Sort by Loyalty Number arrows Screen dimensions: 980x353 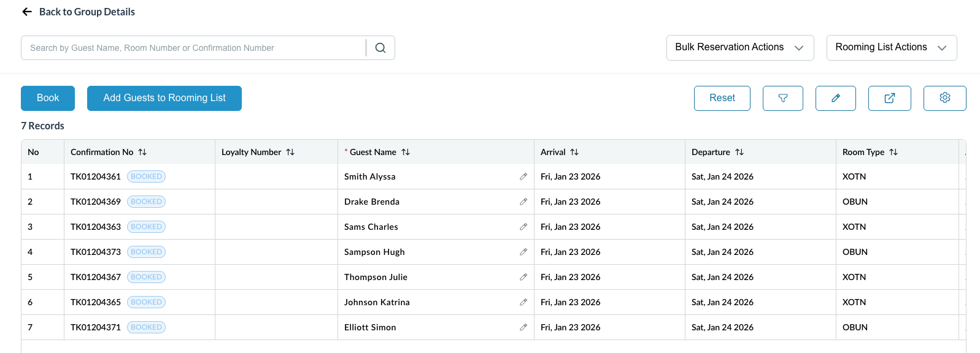tap(290, 152)
